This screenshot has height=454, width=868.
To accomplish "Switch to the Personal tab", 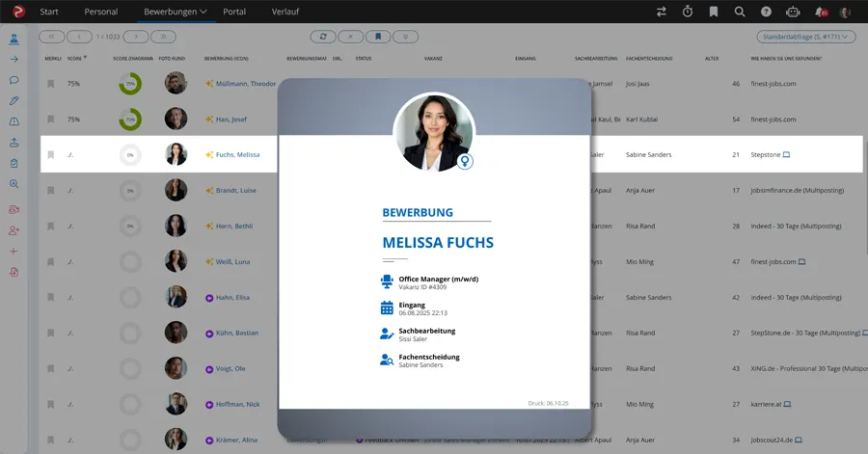I will [x=100, y=12].
